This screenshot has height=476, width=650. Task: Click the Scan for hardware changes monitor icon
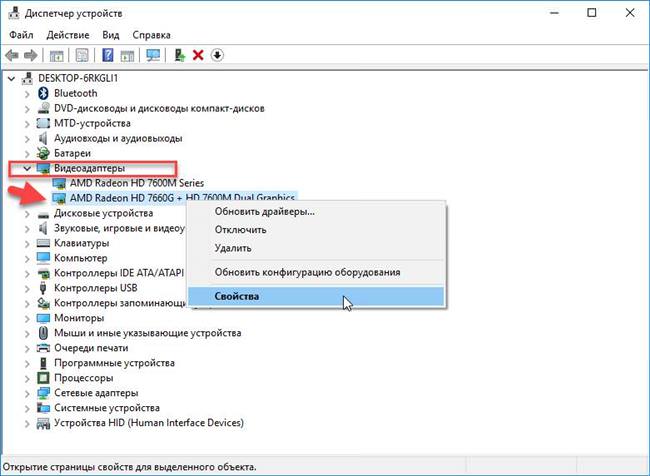153,55
